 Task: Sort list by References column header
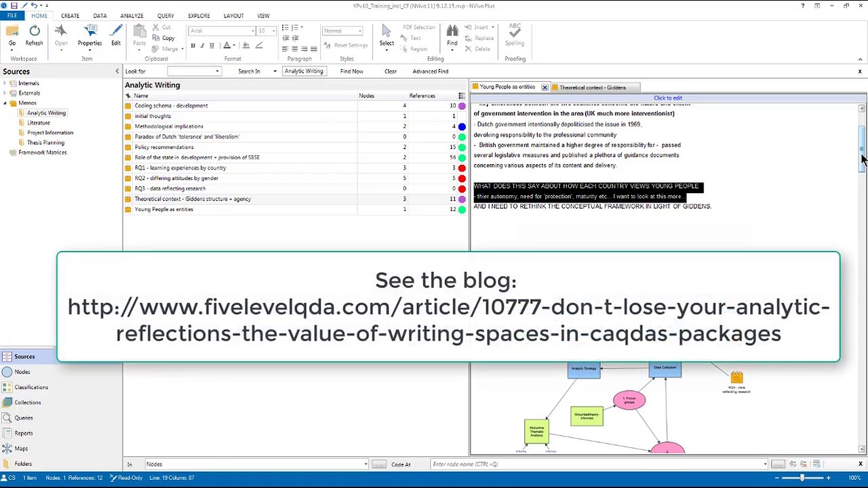coord(422,96)
